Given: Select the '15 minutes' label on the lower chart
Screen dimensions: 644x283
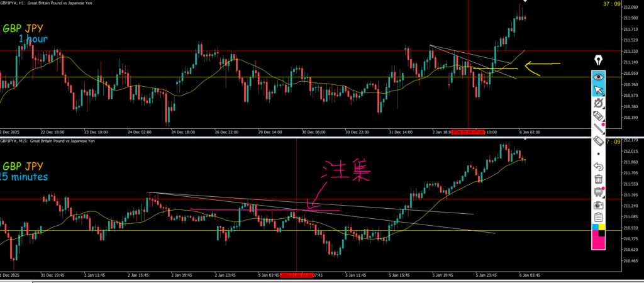Looking at the screenshot, I should (x=24, y=177).
